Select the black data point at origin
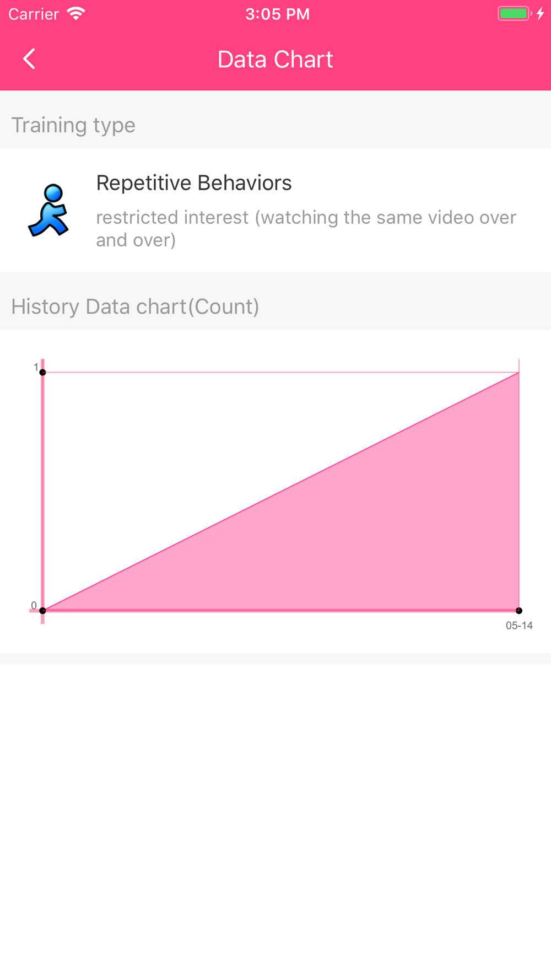The height and width of the screenshot is (980, 551). [43, 611]
